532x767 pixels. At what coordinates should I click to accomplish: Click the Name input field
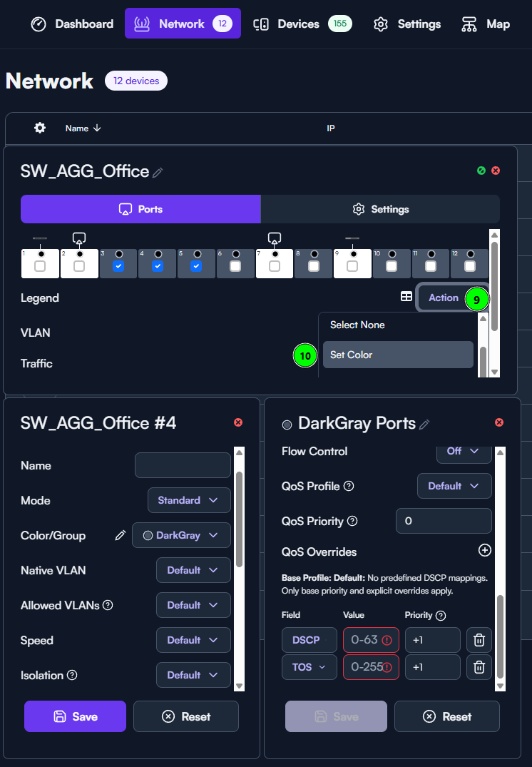[x=183, y=465]
